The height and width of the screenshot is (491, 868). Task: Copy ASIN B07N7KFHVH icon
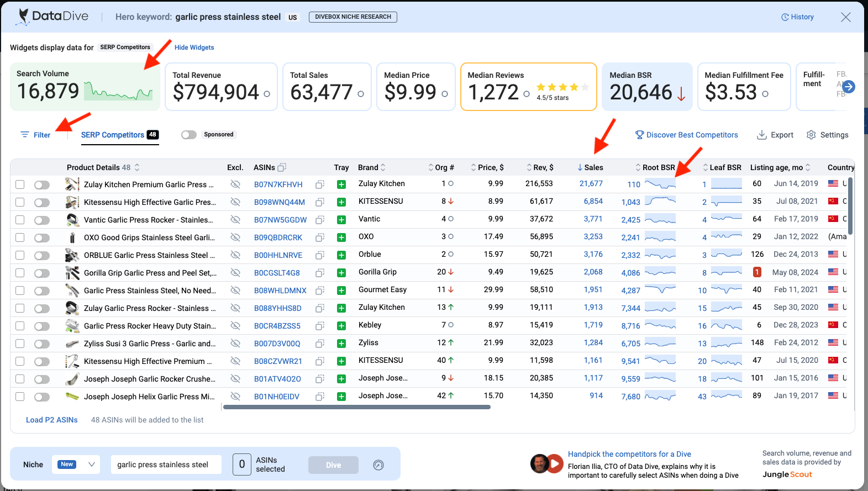tap(319, 184)
